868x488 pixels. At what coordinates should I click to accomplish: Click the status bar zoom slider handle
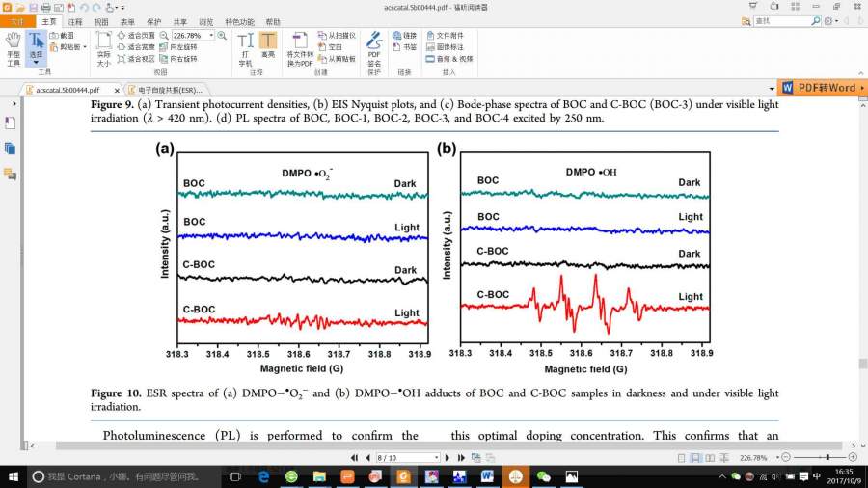pos(827,457)
